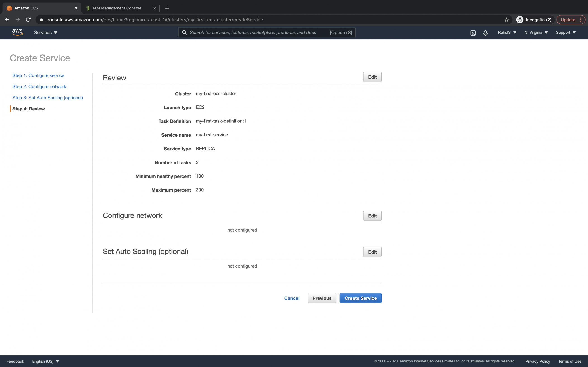
Task: Open the CloudShell terminal icon
Action: [473, 32]
